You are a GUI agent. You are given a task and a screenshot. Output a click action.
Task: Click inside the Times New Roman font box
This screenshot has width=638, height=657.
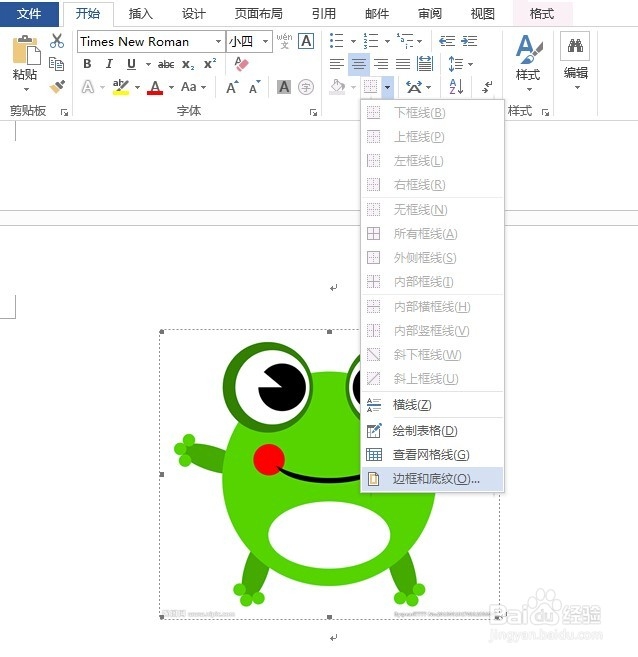(145, 41)
